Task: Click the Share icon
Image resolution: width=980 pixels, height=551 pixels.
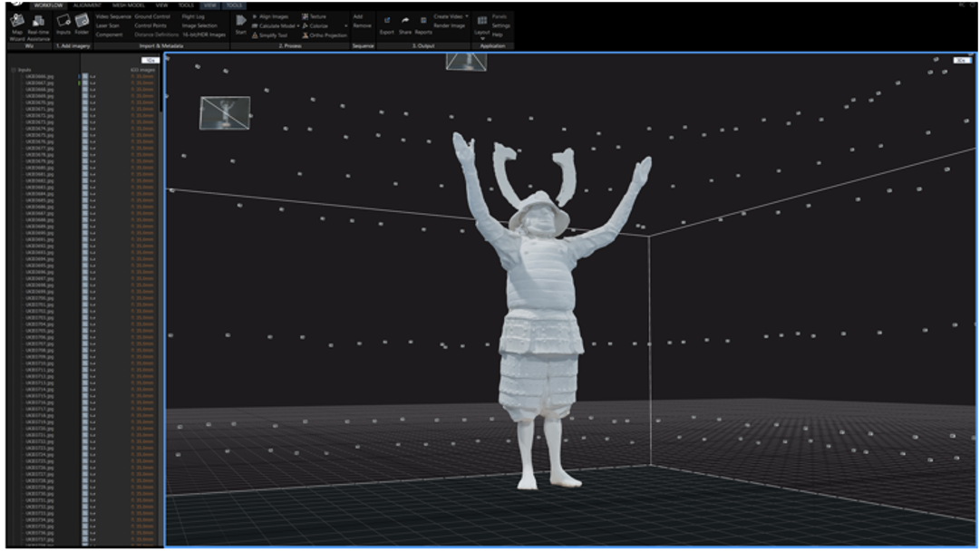Action: point(405,24)
